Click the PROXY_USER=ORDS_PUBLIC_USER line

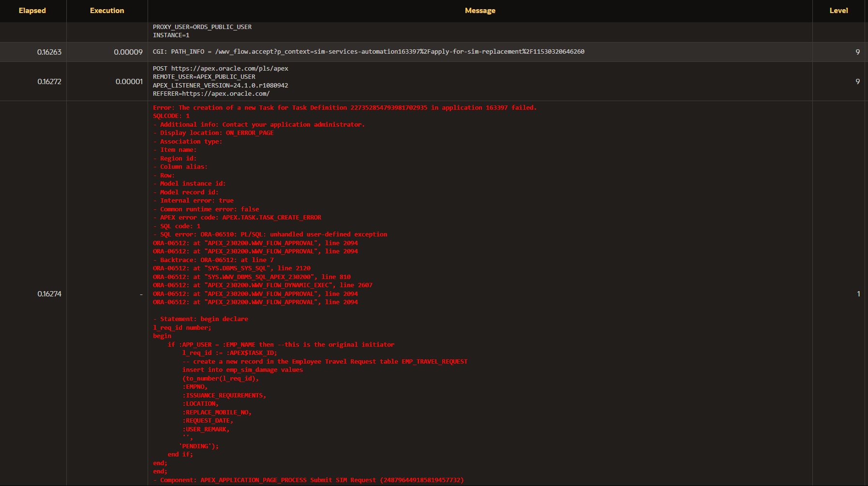point(202,27)
